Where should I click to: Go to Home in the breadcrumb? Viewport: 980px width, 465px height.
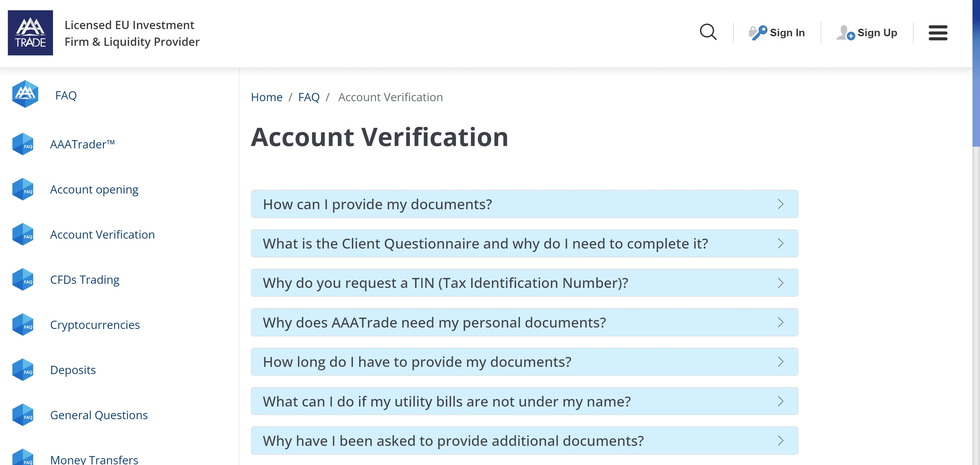click(266, 97)
